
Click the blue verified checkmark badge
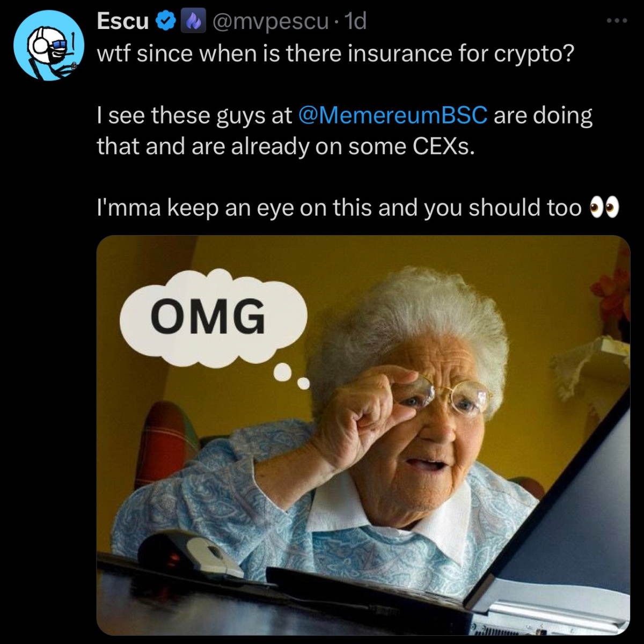[166, 21]
